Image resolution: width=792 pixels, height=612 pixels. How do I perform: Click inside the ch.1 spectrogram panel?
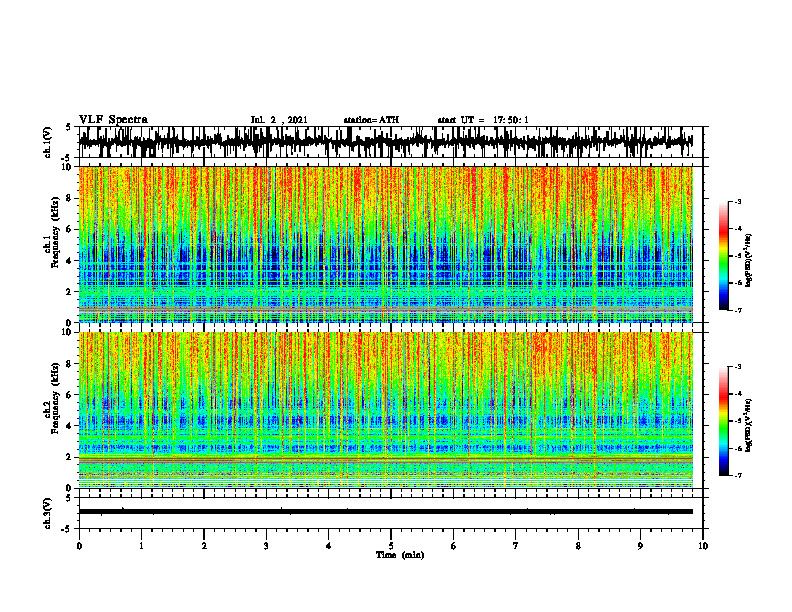pos(385,244)
